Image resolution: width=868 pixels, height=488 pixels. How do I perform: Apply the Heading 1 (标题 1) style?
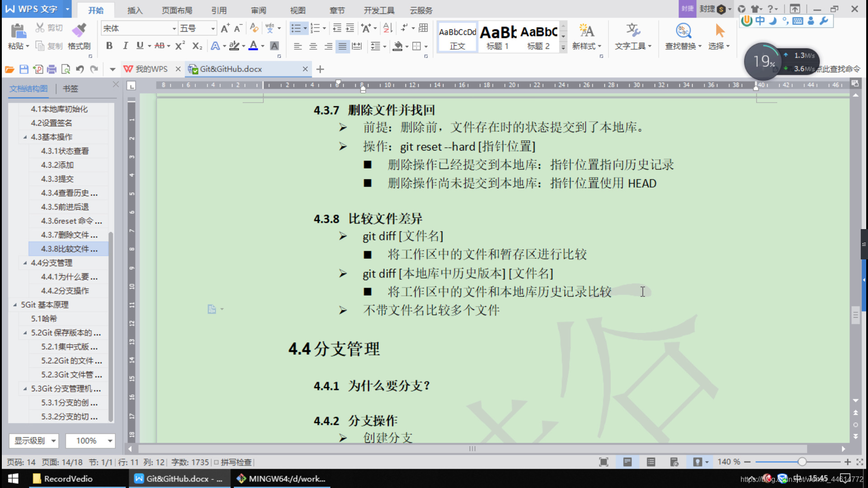pos(498,37)
